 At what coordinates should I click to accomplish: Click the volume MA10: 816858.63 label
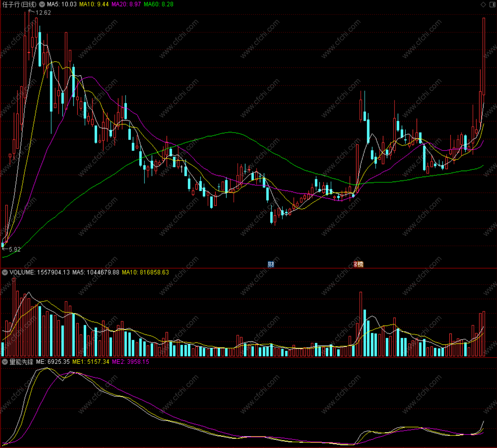coord(145,272)
